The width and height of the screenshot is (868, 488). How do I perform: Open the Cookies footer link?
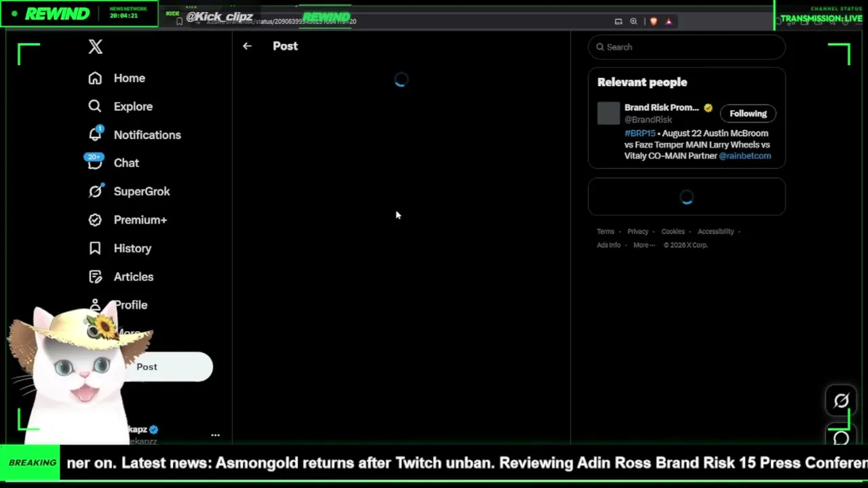[x=673, y=231]
